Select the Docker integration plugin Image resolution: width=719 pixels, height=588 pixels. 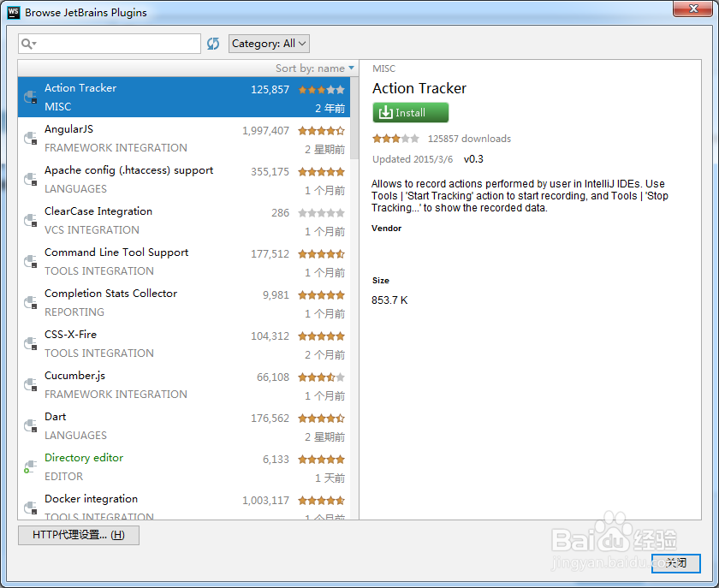tap(184, 503)
